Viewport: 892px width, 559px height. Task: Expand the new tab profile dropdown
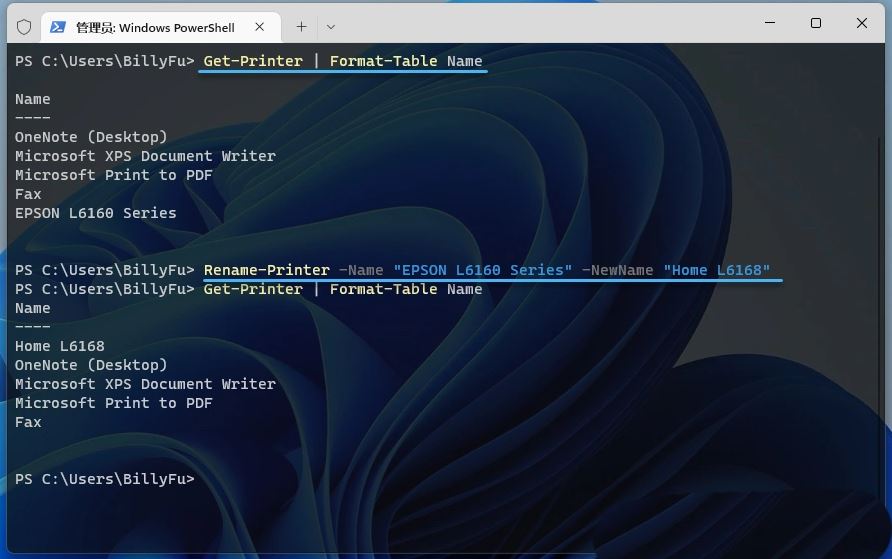pyautogui.click(x=331, y=27)
